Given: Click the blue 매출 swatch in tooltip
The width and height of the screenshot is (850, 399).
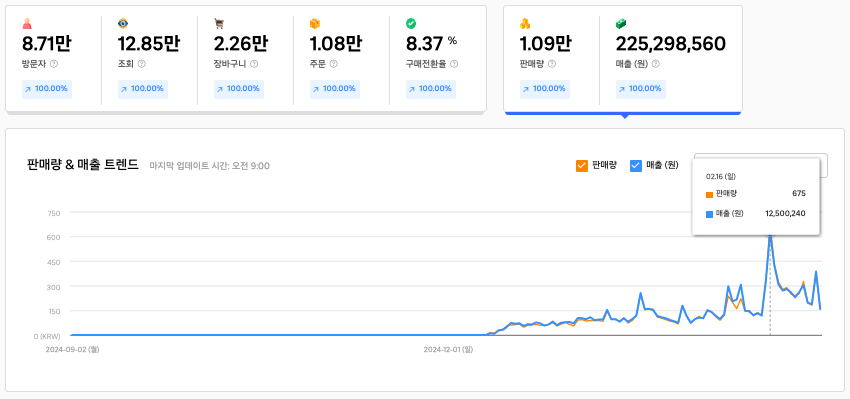Looking at the screenshot, I should 709,215.
